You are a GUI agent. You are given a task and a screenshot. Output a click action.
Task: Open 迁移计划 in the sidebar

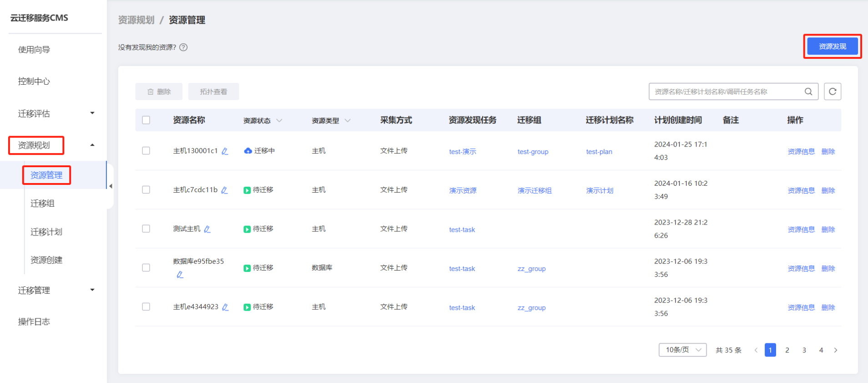click(x=46, y=232)
